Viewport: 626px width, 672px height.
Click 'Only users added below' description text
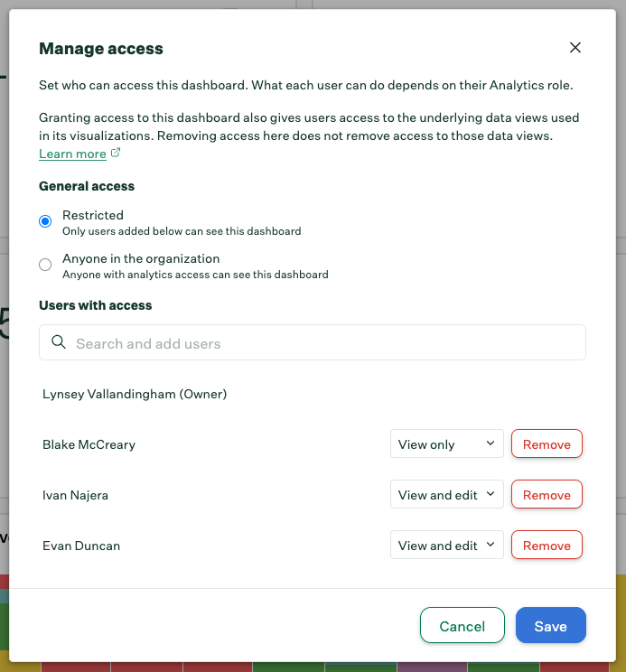pyautogui.click(x=182, y=231)
